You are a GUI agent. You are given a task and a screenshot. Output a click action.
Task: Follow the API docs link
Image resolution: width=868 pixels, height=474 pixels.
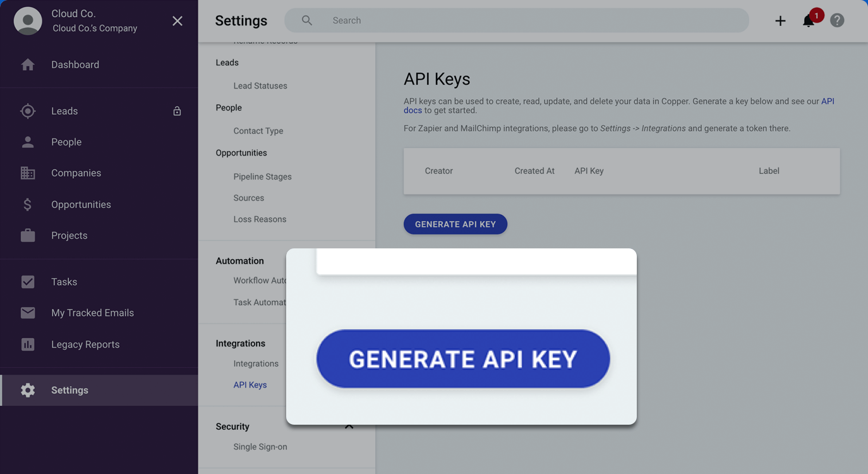(x=828, y=101)
